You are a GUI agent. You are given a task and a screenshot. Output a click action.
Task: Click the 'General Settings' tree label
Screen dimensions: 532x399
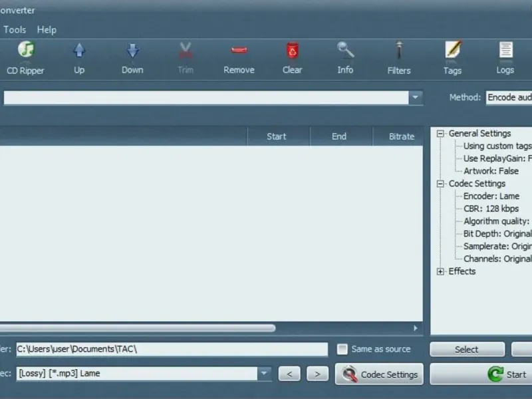click(479, 134)
